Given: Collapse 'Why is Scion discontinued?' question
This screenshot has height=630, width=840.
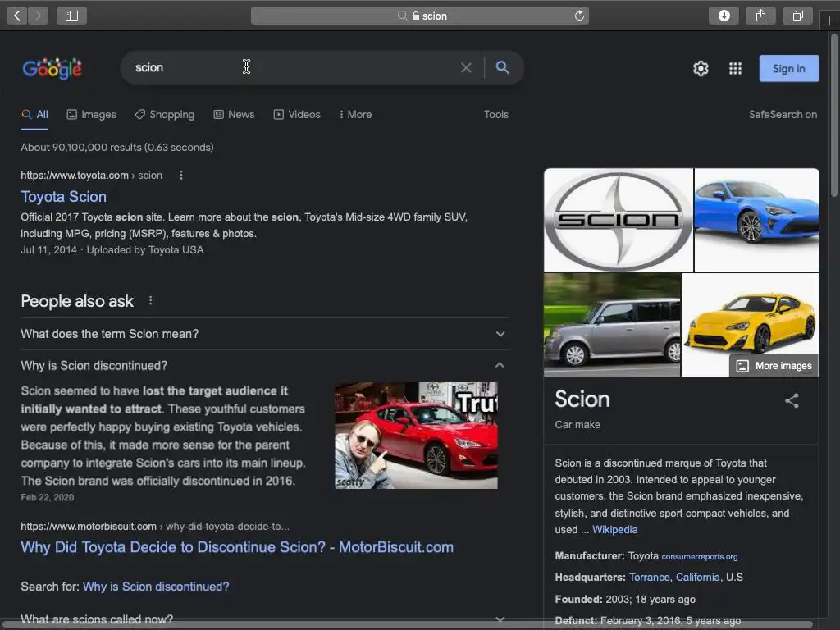Looking at the screenshot, I should pyautogui.click(x=265, y=365).
